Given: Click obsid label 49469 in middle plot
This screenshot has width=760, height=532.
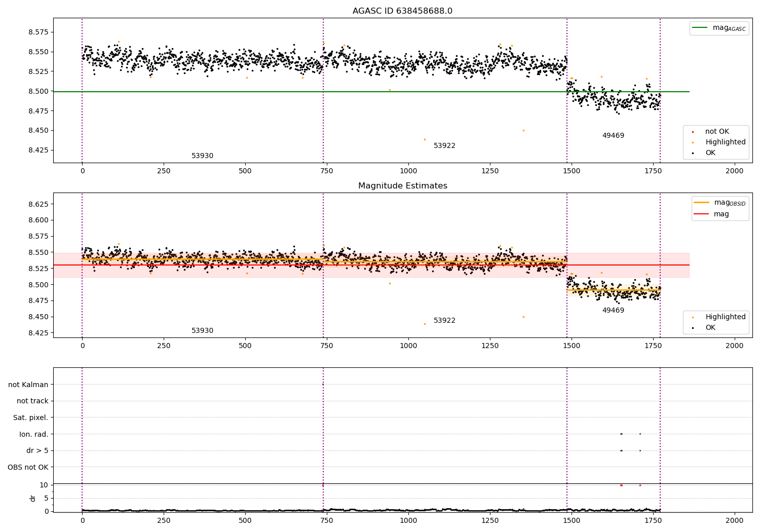Looking at the screenshot, I should [x=613, y=311].
